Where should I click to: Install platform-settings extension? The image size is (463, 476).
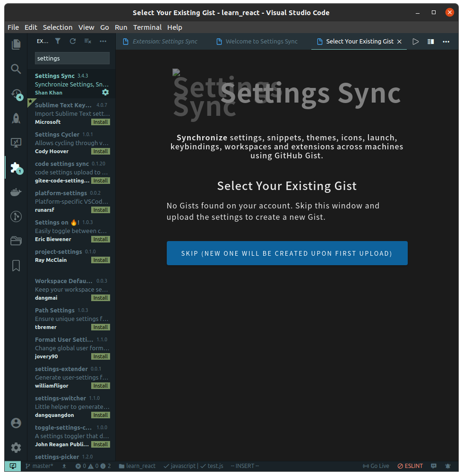pyautogui.click(x=101, y=210)
